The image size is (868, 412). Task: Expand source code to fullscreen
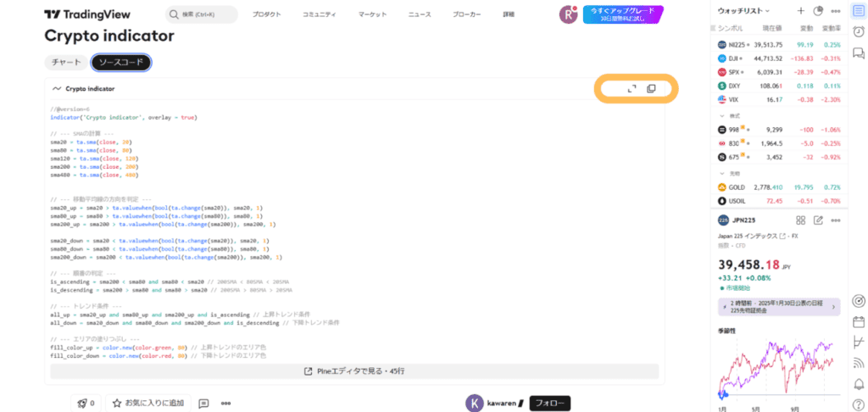632,89
